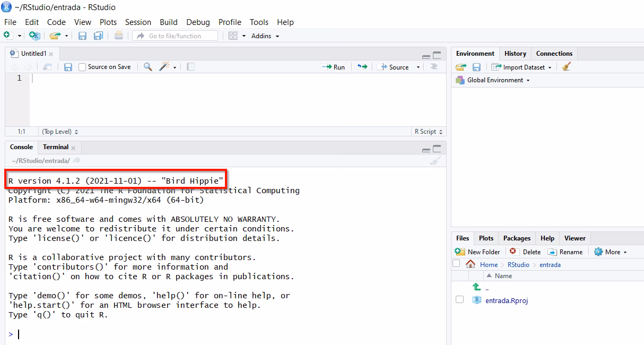644x345 pixels.
Task: Open the Global Environment selector
Action: (492, 81)
